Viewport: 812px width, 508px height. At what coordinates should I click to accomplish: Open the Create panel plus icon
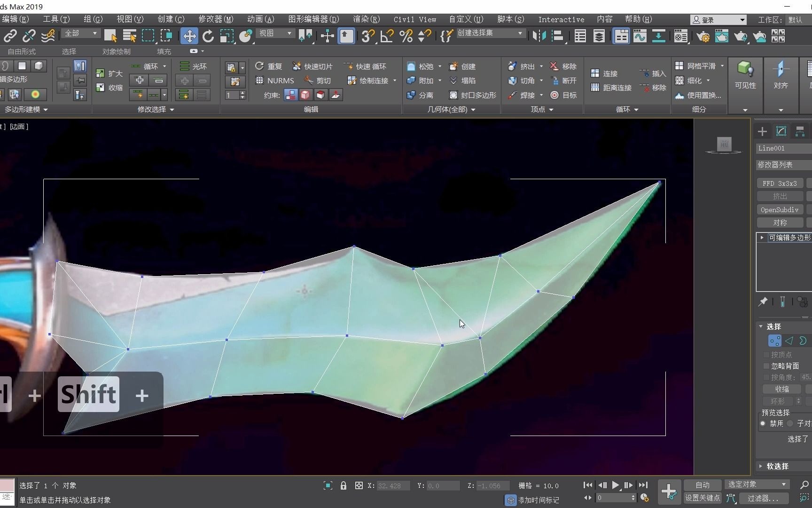(x=762, y=132)
